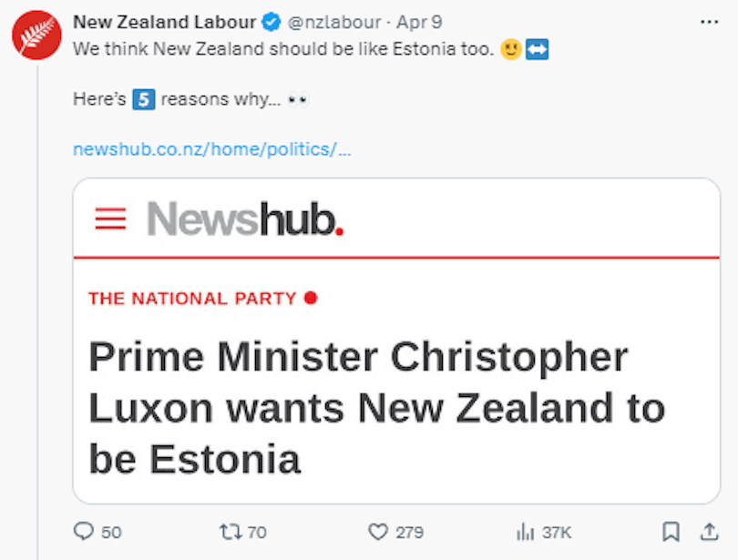The image size is (738, 560).
Task: Click the Newshub logo in the card
Action: tap(244, 219)
